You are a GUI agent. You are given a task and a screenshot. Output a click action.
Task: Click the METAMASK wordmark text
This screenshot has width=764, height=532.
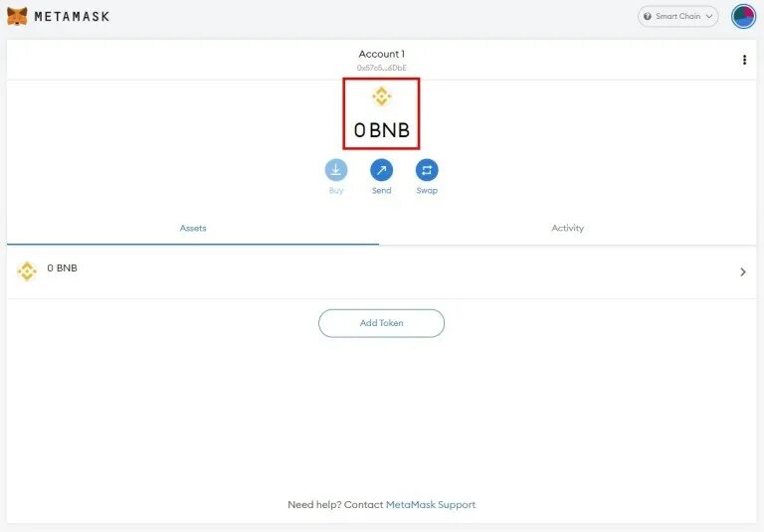coord(72,17)
